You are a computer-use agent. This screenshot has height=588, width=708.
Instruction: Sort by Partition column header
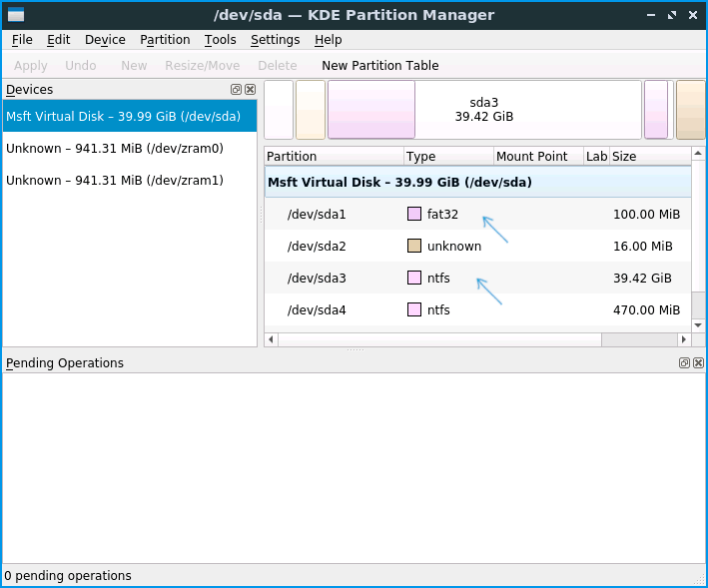[334, 156]
